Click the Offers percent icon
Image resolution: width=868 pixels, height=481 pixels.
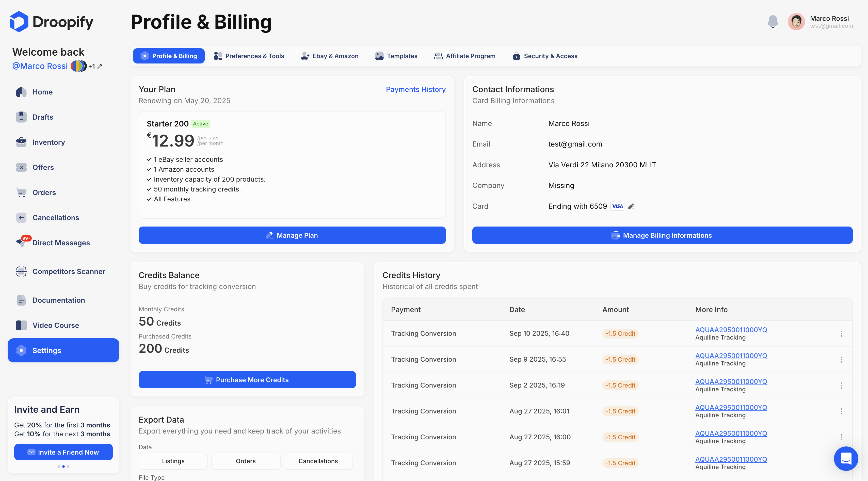point(21,167)
